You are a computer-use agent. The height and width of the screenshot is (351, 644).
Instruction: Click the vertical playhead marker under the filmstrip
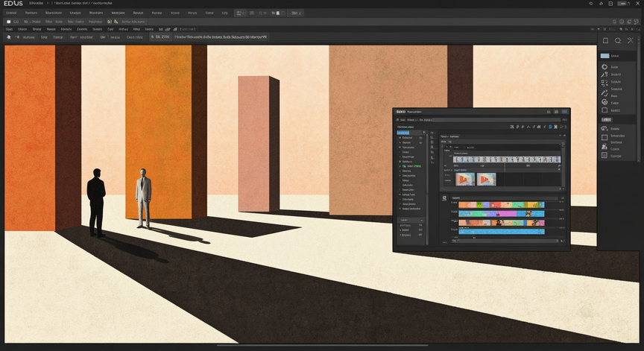point(505,168)
